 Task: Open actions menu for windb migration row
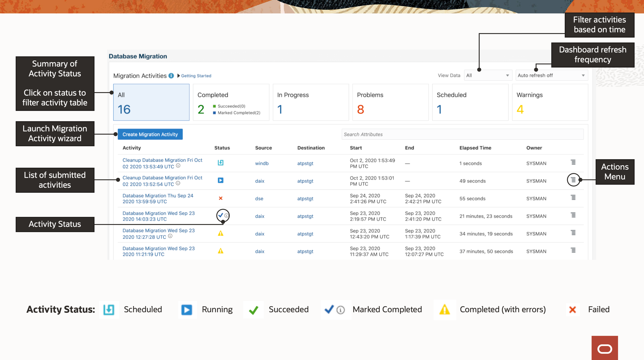point(573,162)
